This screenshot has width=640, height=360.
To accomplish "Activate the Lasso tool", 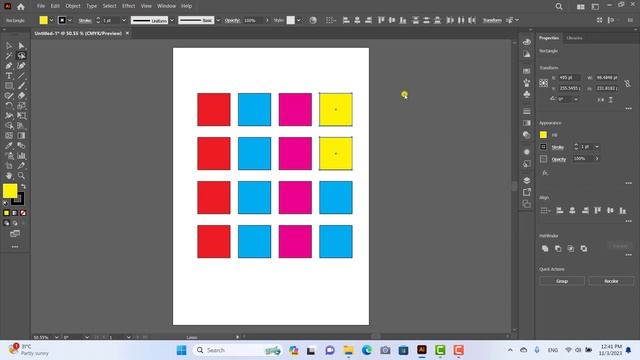I will [x=21, y=56].
